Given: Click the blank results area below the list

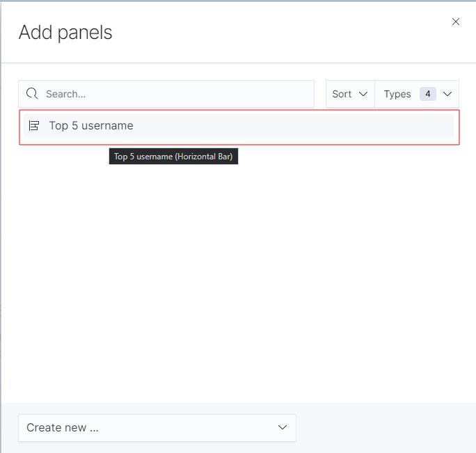Looking at the screenshot, I should click(x=237, y=278).
